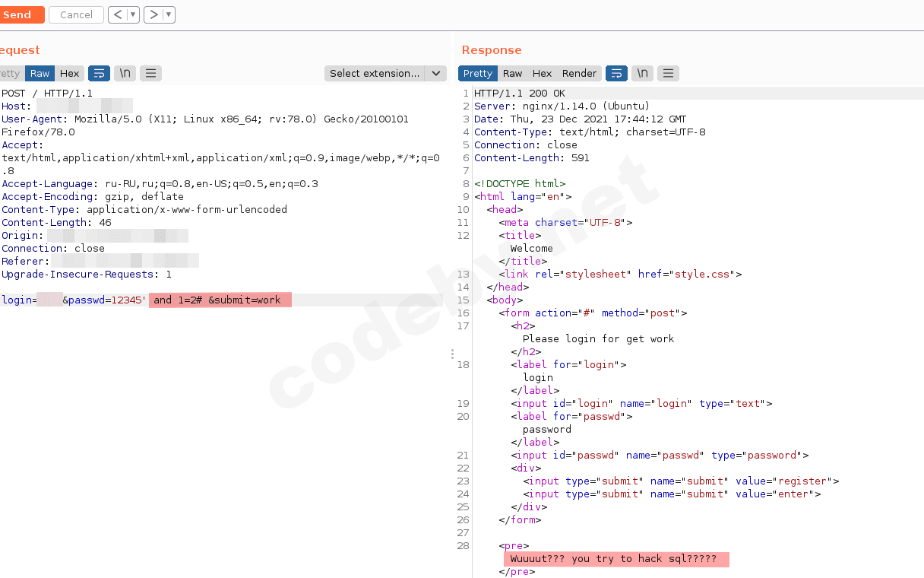
Task: Go back to previous request in history
Action: tap(117, 14)
